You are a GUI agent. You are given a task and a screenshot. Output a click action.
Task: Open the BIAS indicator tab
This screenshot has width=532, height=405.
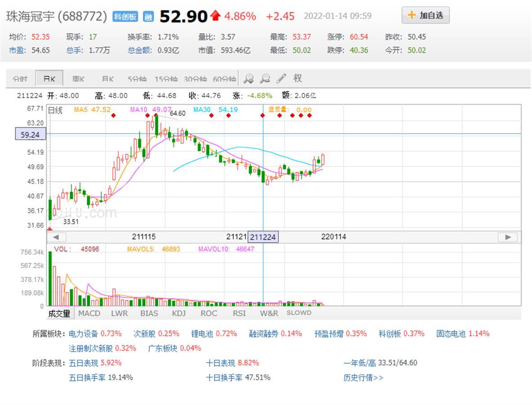(149, 313)
